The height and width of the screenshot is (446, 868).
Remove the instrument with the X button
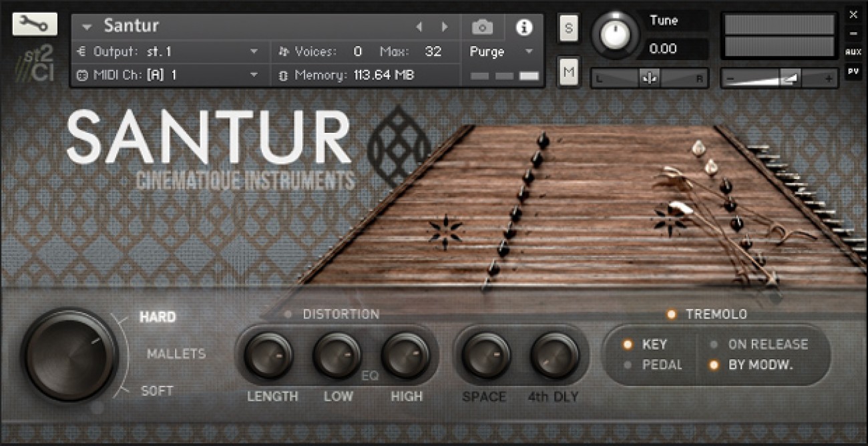(853, 14)
